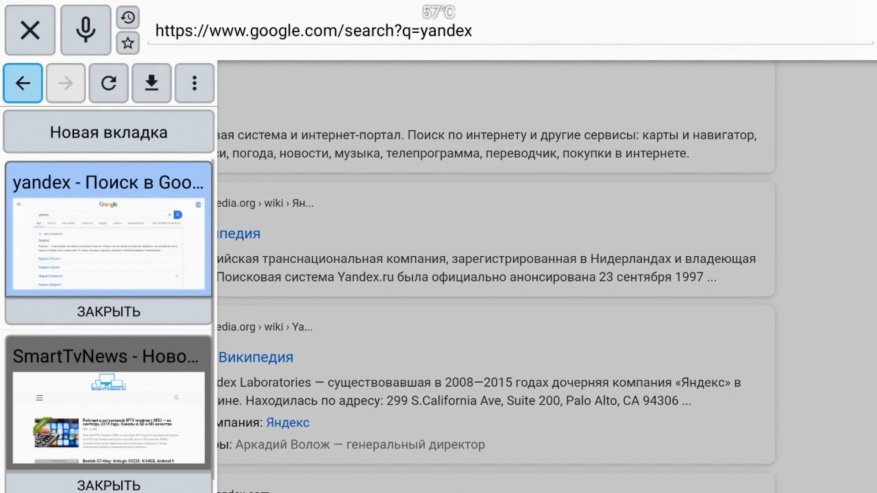Open the result link under Ян... breadcrumb

pyautogui.click(x=239, y=233)
